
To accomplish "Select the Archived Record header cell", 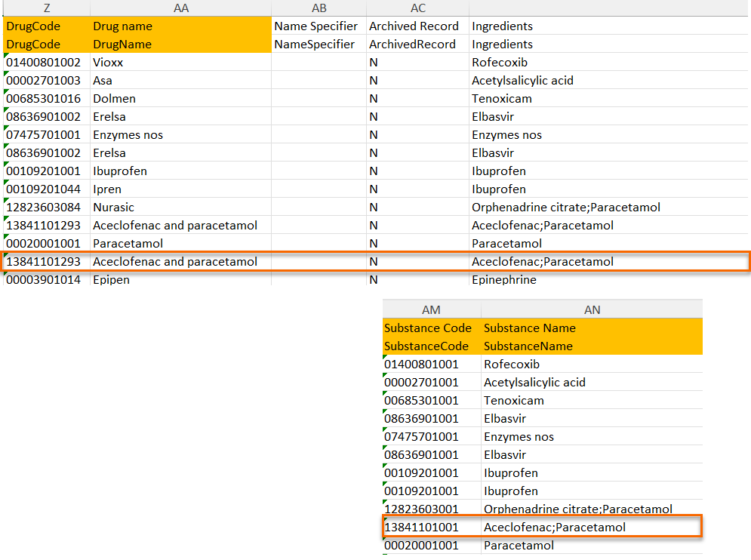I will coord(414,26).
